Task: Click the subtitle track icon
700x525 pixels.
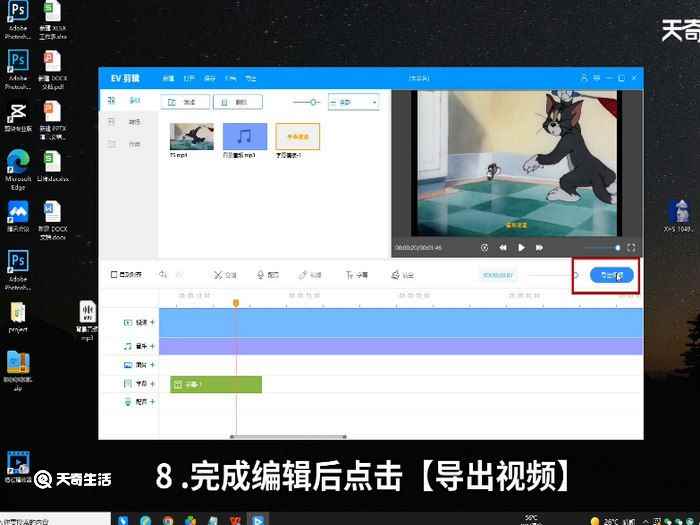Action: coord(128,383)
